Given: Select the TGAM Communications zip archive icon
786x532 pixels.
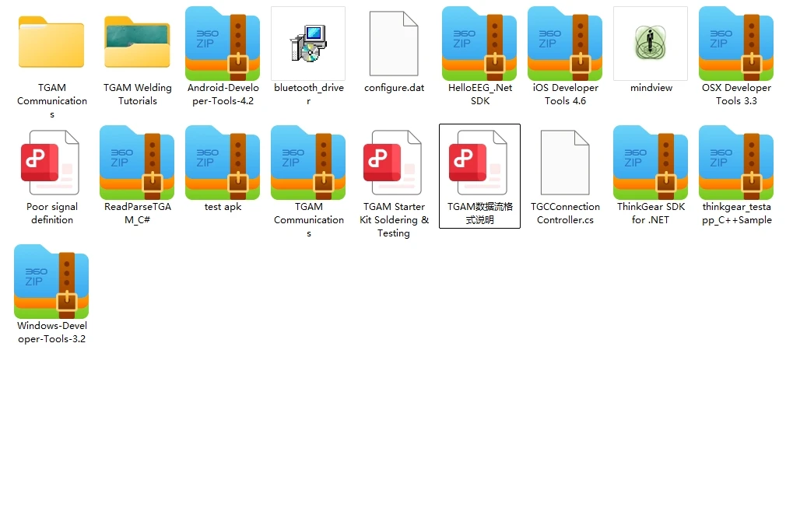Looking at the screenshot, I should tap(308, 163).
